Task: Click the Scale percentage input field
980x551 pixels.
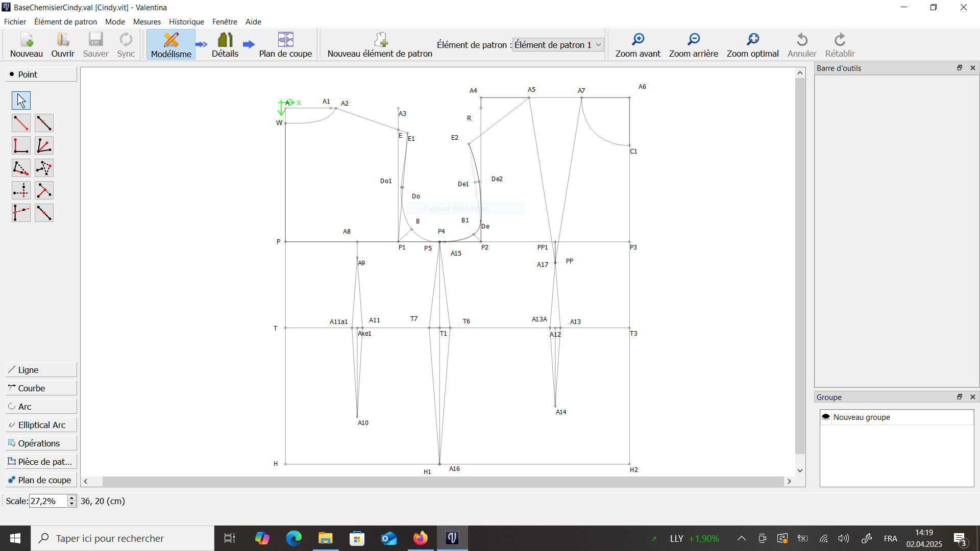Action: pos(47,501)
